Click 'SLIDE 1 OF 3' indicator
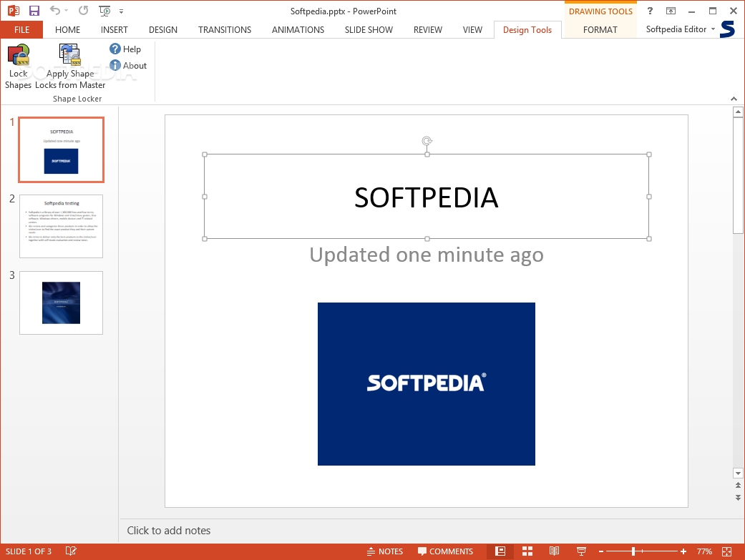Viewport: 745px width, 560px height. point(29,551)
